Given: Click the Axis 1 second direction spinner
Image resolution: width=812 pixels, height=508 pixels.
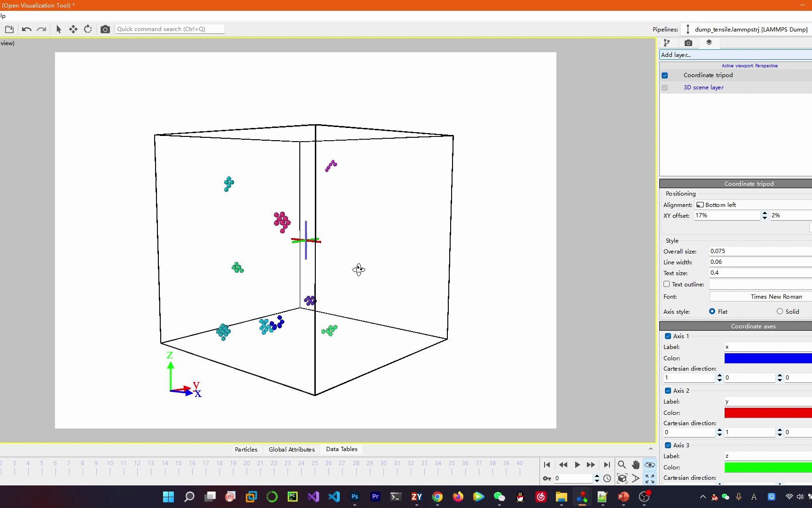Looking at the screenshot, I should coord(780,378).
